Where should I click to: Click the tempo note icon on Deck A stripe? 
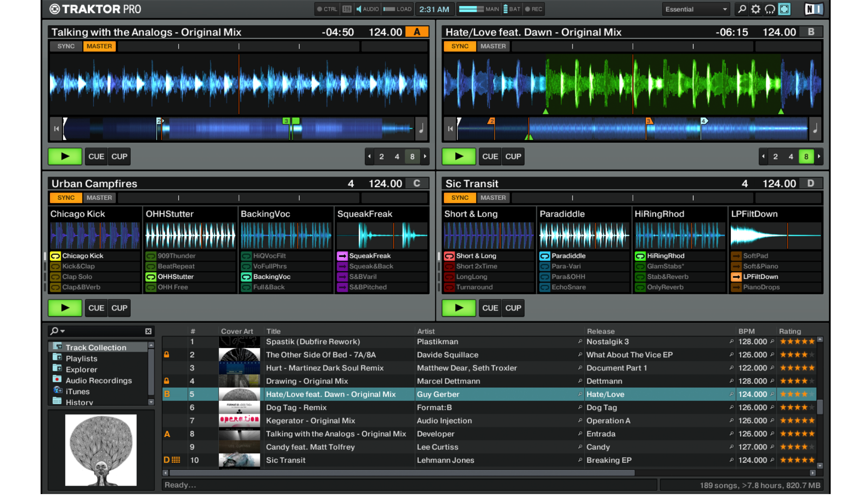click(x=421, y=128)
